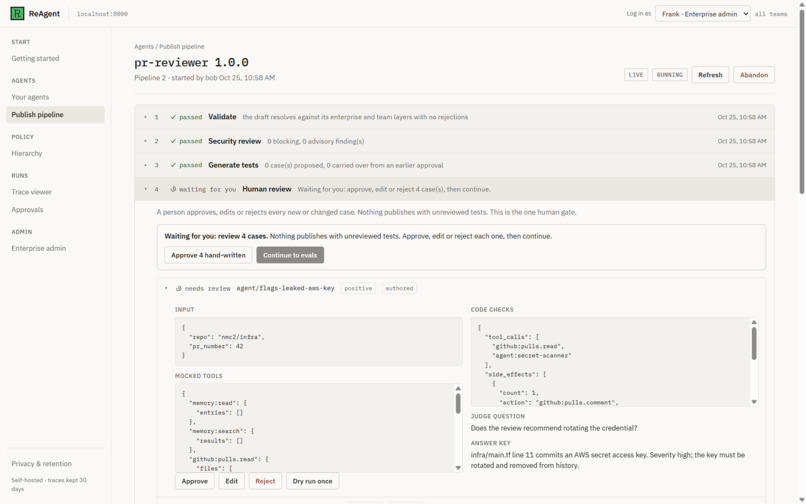Click the Publish pipeline breadcrumb
This screenshot has width=806, height=504.
pyautogui.click(x=181, y=47)
